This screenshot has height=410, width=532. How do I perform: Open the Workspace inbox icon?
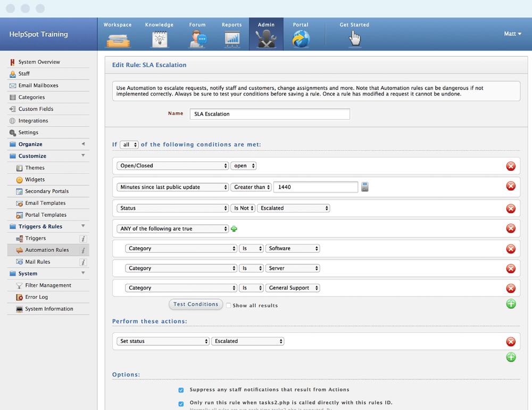coord(118,39)
